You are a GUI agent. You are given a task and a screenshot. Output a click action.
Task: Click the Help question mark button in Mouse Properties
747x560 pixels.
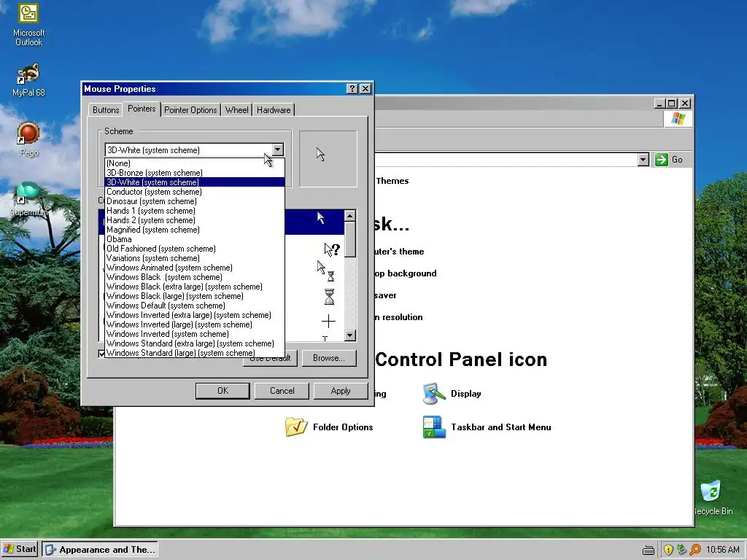352,88
